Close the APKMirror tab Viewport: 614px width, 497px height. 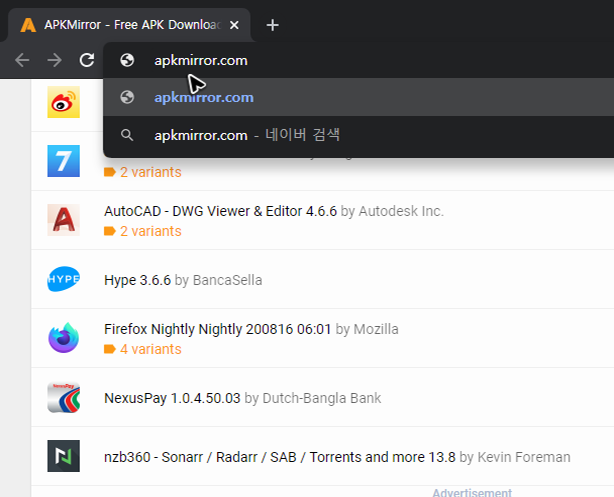coord(234,25)
